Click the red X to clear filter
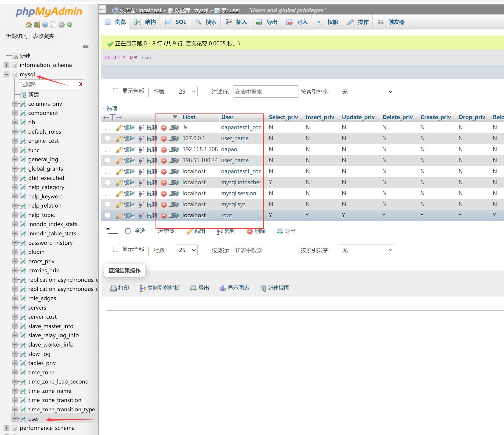Viewport: 504px width, 435px height. click(x=80, y=84)
